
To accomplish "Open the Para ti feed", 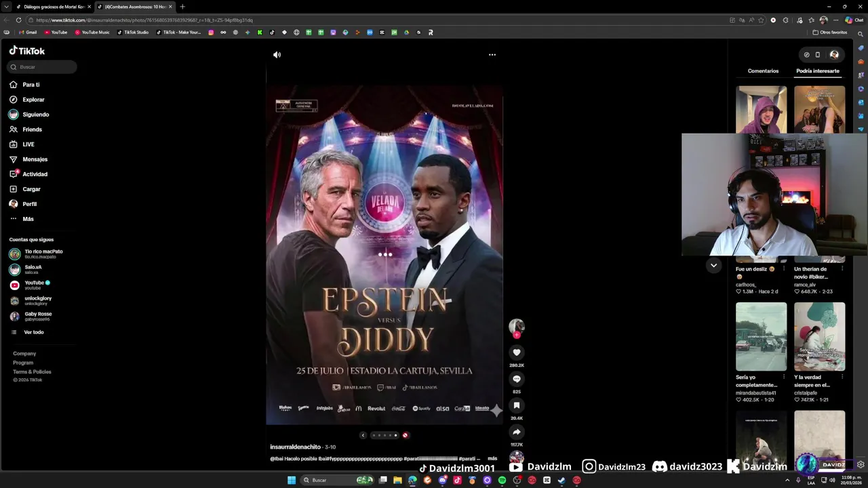I will click(x=24, y=85).
